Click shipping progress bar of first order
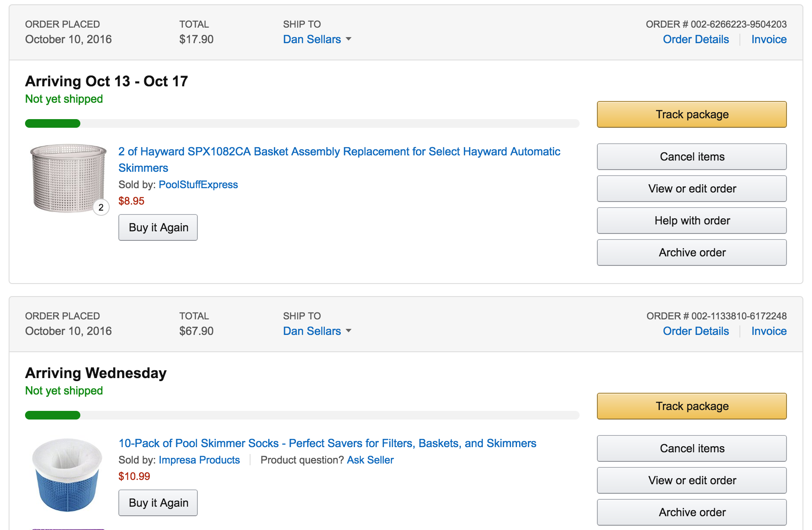This screenshot has width=812, height=530. pos(302,123)
